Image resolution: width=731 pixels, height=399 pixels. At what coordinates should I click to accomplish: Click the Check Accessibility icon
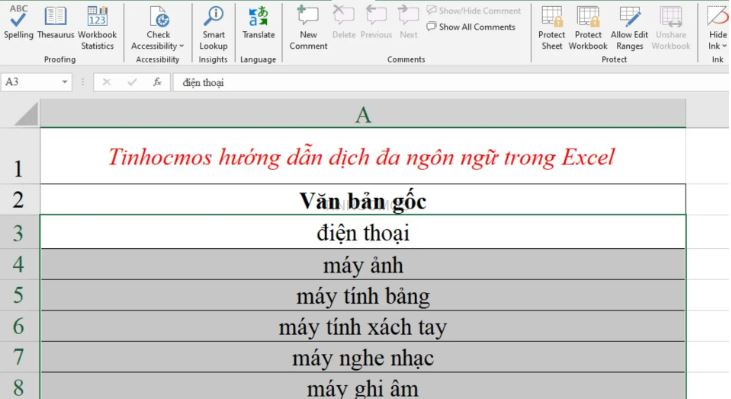tap(159, 17)
